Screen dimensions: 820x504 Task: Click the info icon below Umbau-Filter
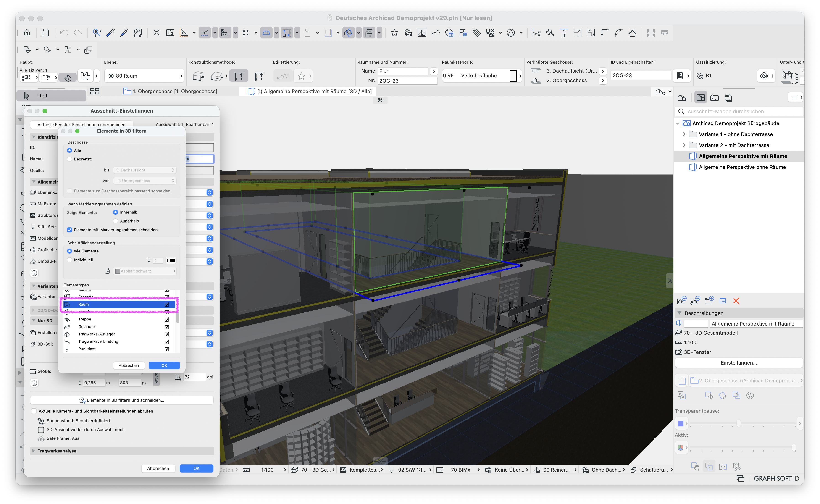tap(34, 273)
